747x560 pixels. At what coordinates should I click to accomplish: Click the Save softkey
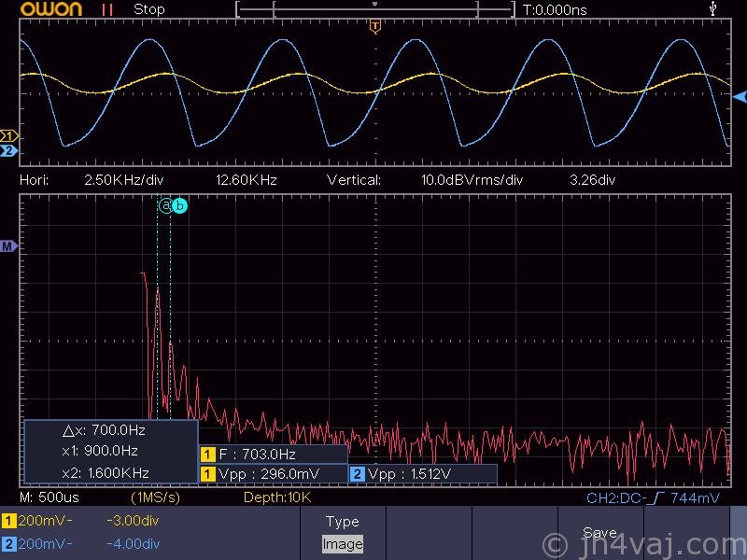[599, 532]
